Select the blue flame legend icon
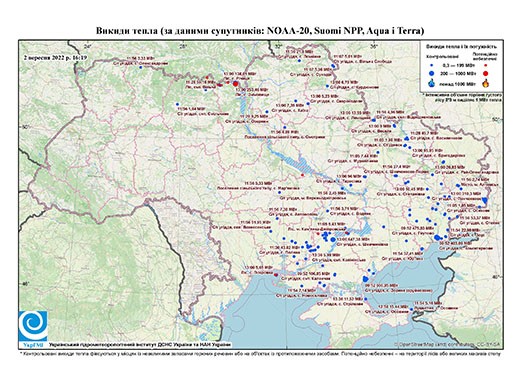The image size is (520, 368). click(432, 83)
